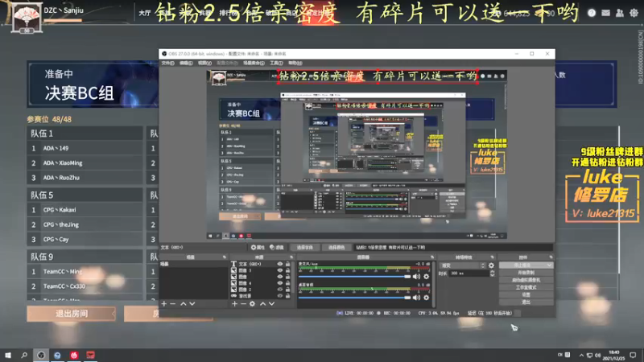Open settings gear of desktop audio channel
644x362 pixels.
427,298
